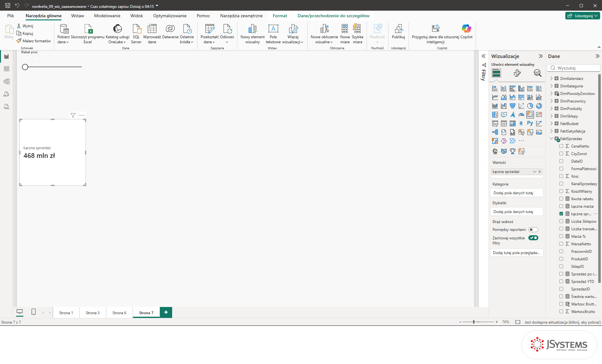Add a new page with the plus button

(x=166, y=312)
